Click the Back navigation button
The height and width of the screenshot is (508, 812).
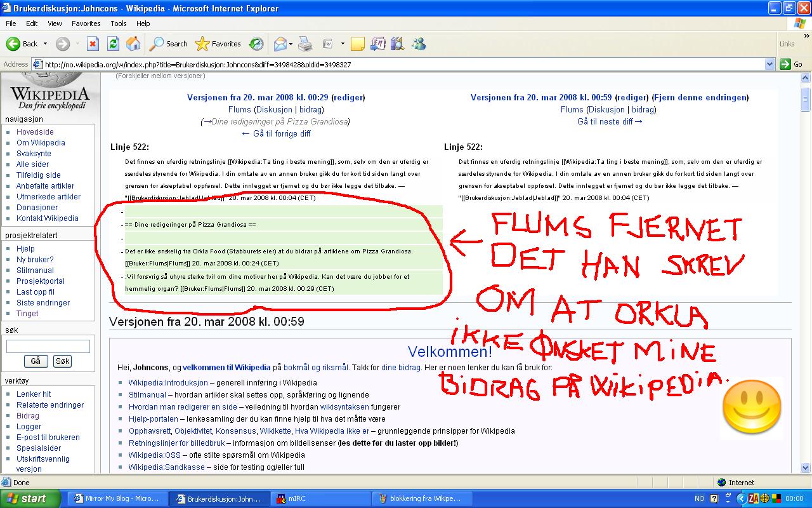pos(22,44)
